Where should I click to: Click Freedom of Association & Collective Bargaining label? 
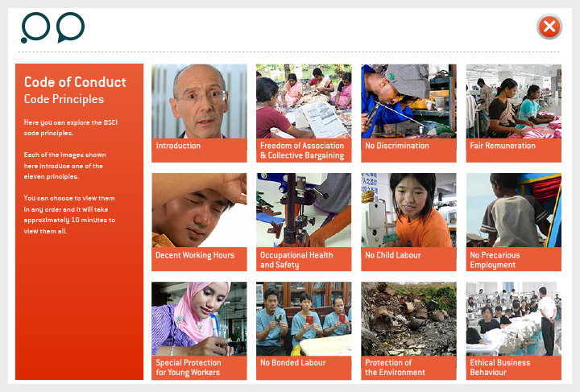tap(302, 151)
